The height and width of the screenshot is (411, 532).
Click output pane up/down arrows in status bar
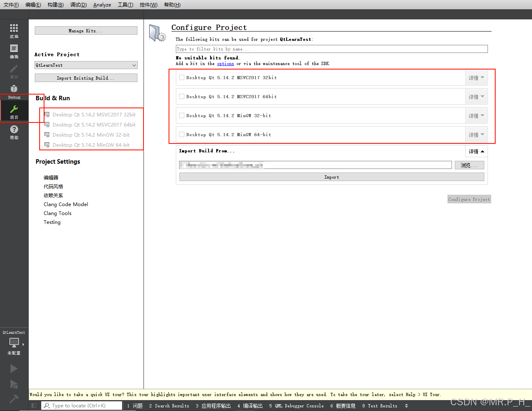coord(406,406)
